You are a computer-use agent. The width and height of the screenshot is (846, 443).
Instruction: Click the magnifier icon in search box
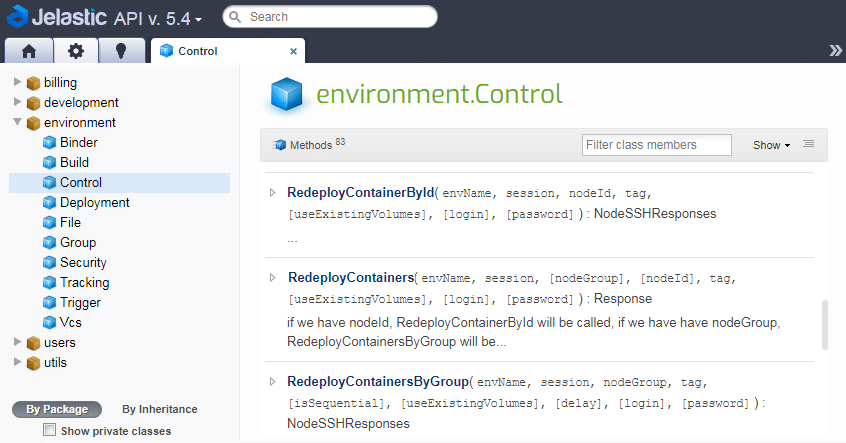coord(235,17)
